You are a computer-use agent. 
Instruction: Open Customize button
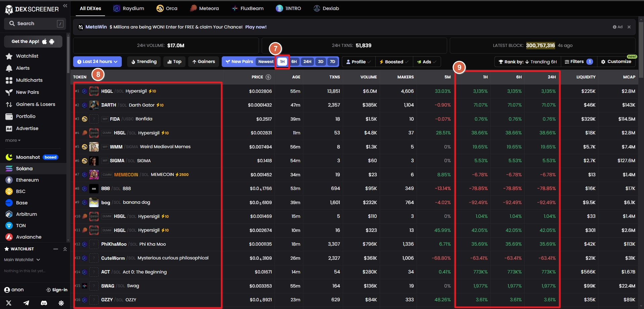tap(616, 62)
